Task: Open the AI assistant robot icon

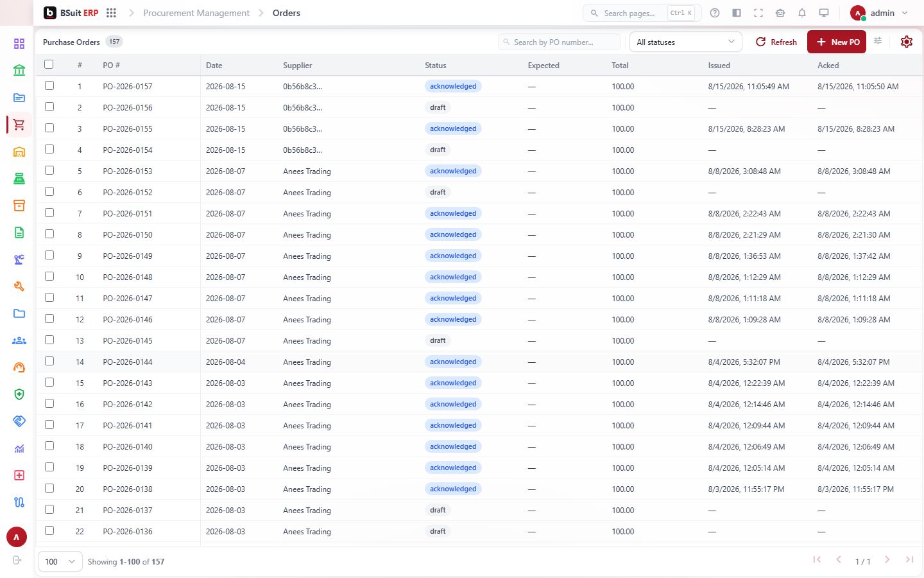Action: pyautogui.click(x=780, y=13)
